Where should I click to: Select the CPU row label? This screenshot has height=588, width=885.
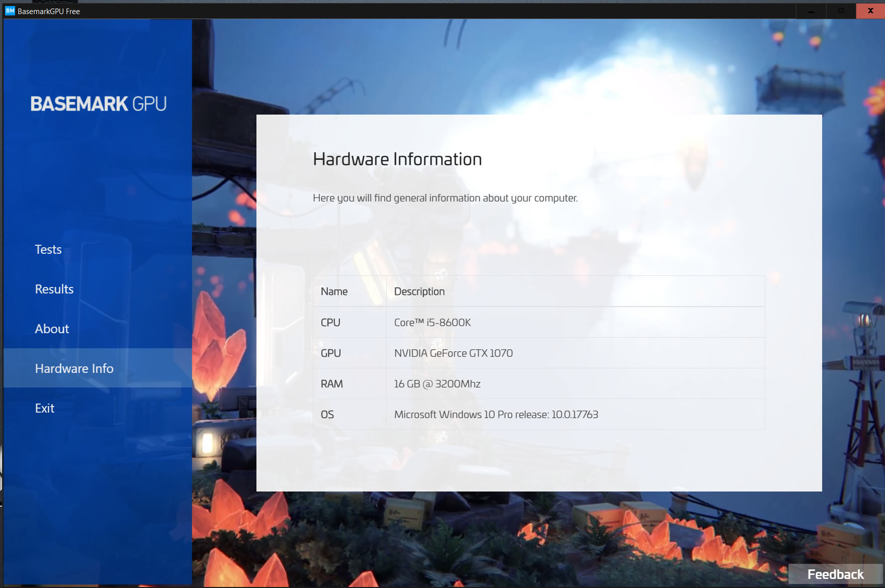click(330, 323)
